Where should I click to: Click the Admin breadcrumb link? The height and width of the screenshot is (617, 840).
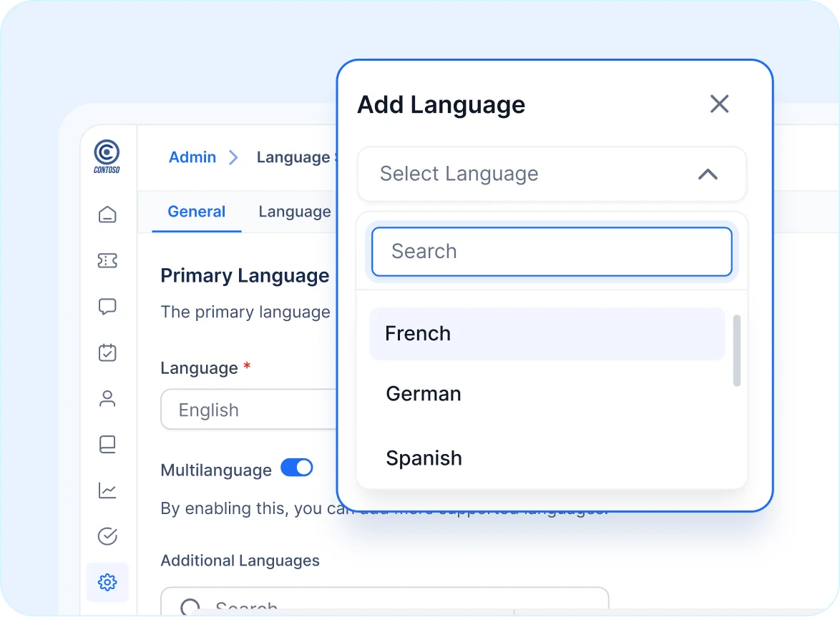click(192, 157)
